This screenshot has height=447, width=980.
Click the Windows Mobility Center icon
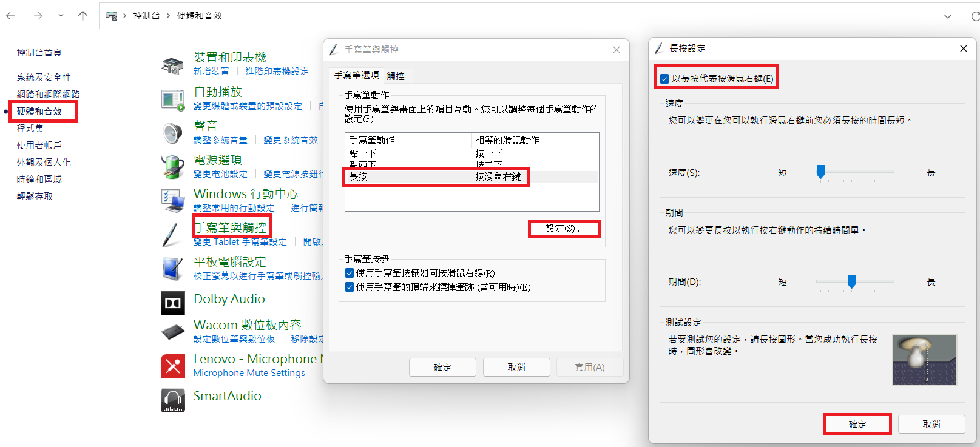[x=173, y=201]
